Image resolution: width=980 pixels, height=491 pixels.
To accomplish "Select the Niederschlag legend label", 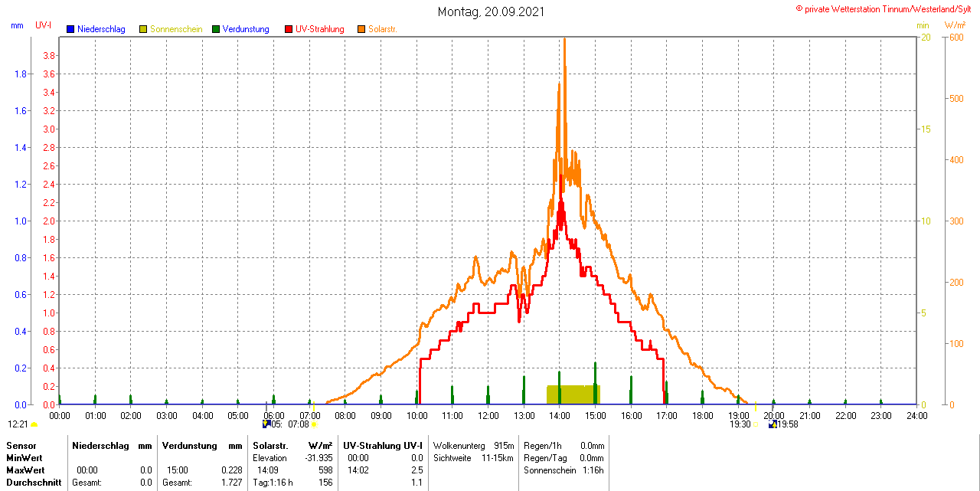I will click(x=101, y=29).
